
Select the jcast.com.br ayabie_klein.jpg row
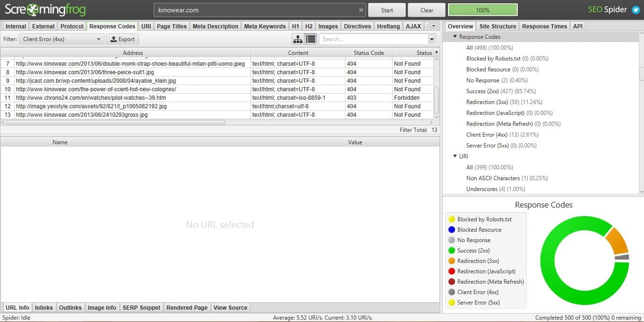tap(217, 81)
